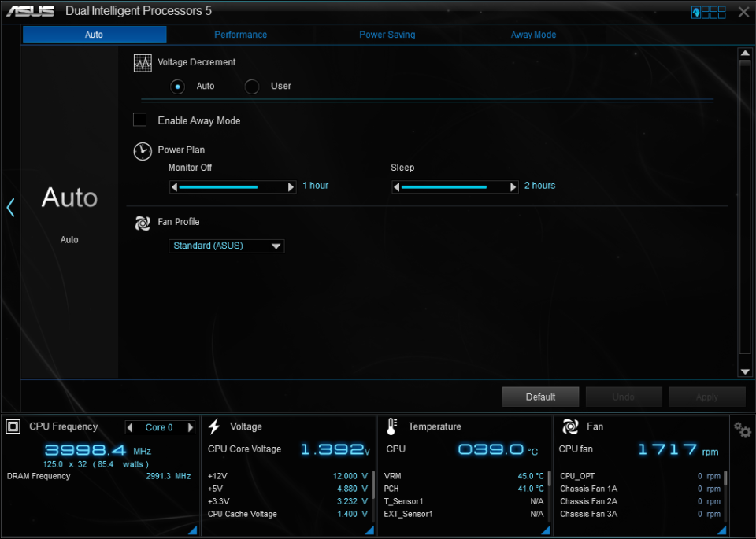The image size is (756, 539).
Task: Expand the Fan panel corner triangle
Action: [722, 530]
